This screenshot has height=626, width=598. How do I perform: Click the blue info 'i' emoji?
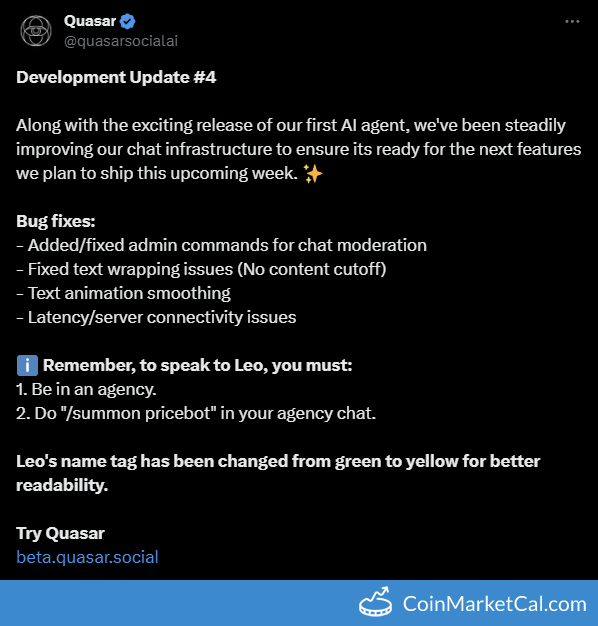pos(27,365)
